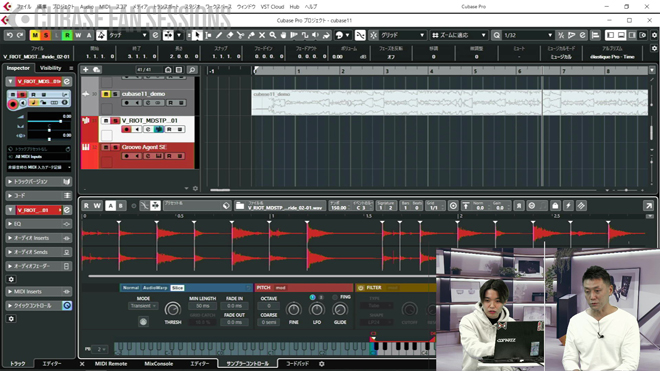The image size is (660, 371).
Task: Click the MIN LENGTH 50 ms field
Action: click(202, 306)
